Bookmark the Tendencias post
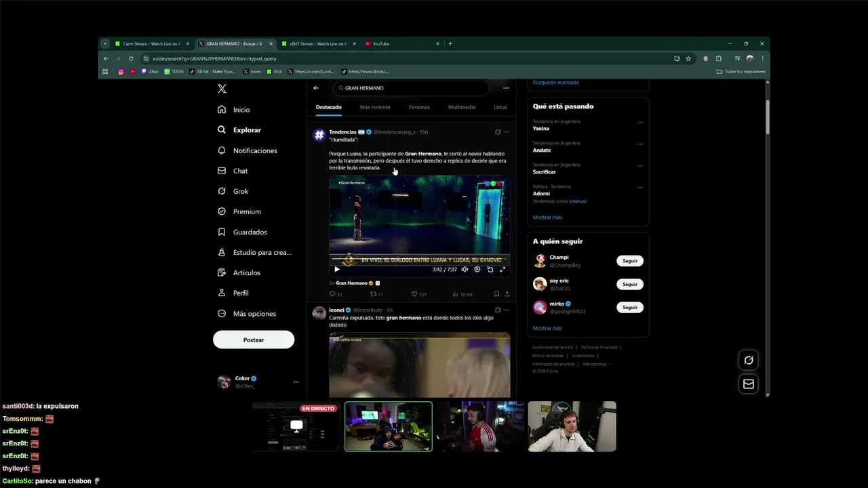This screenshot has height=488, width=868. coord(496,294)
